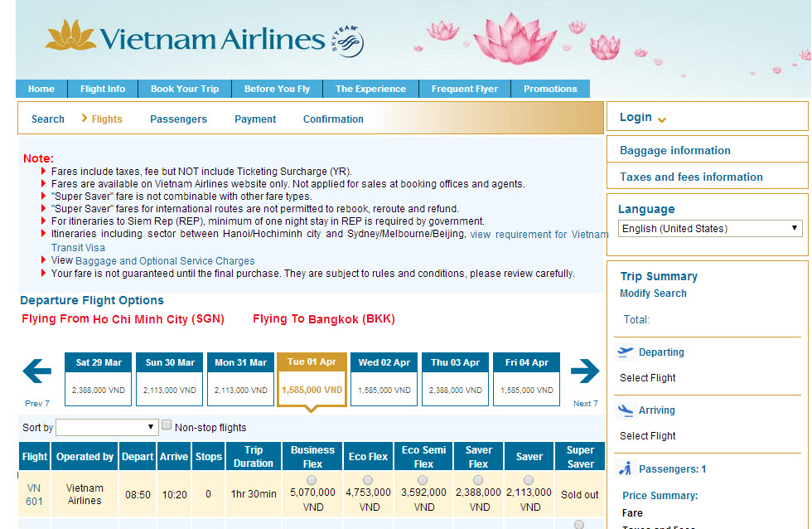Go to the Payment booking step
The image size is (812, 529).
click(x=255, y=119)
